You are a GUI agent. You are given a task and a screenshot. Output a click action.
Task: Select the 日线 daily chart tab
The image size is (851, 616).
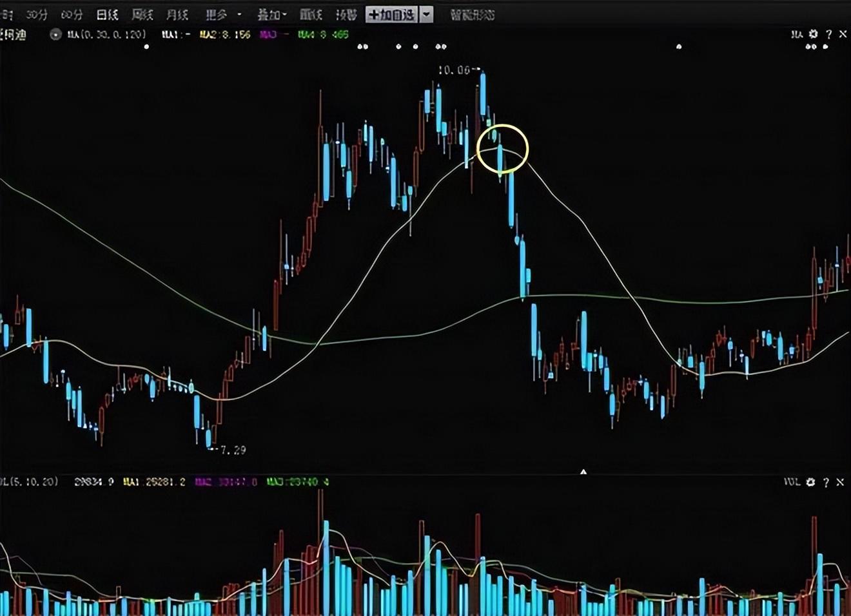pyautogui.click(x=107, y=14)
